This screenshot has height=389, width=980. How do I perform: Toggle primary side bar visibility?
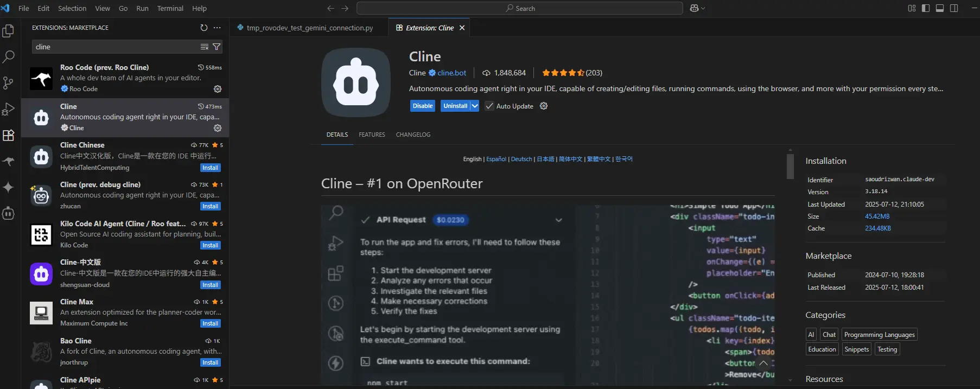click(x=926, y=8)
